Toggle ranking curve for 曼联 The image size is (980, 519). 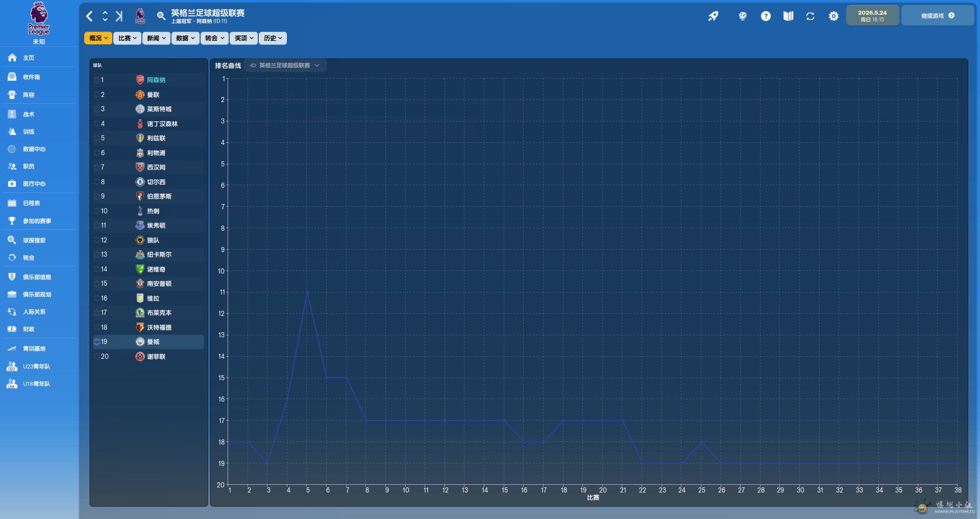point(97,95)
